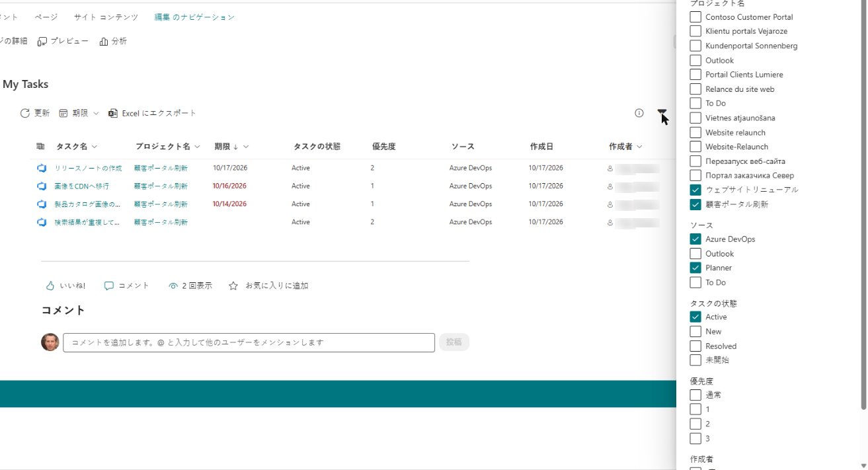
Task: Open the 期限 dropdown in toolbar
Action: 79,113
